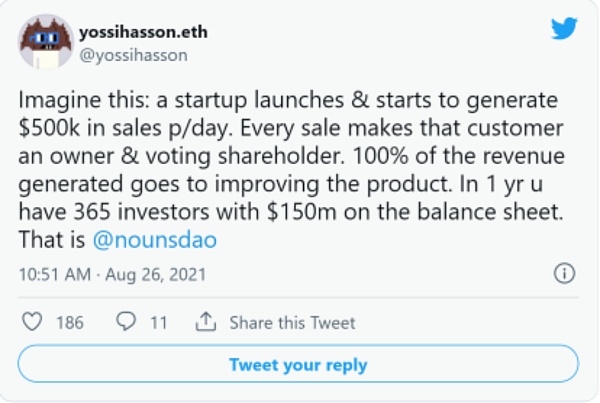The height and width of the screenshot is (403, 600).
Task: Click the Twitter bird logo
Action: pos(564,29)
